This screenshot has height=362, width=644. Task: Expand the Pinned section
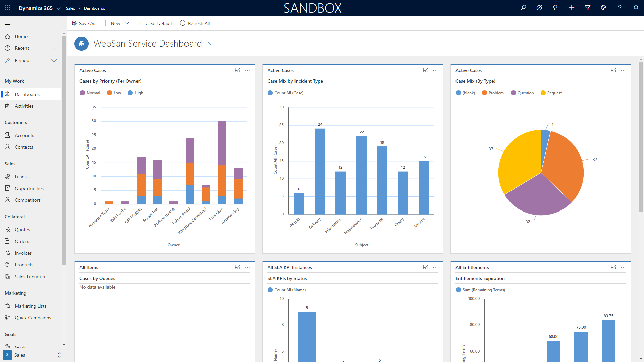pos(54,60)
